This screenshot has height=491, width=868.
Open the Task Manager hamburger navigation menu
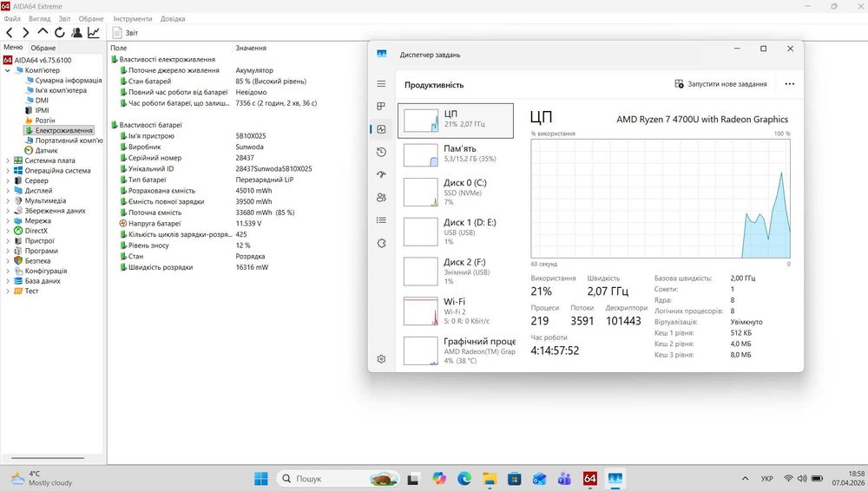[x=381, y=83]
